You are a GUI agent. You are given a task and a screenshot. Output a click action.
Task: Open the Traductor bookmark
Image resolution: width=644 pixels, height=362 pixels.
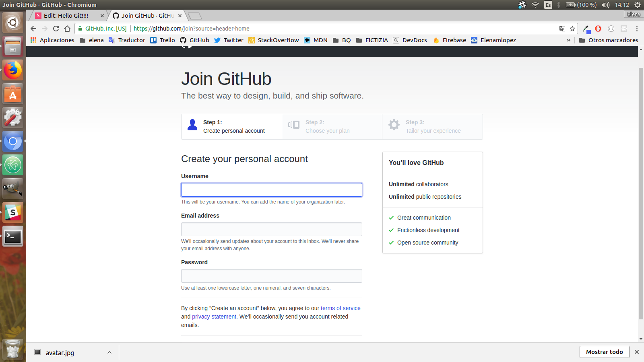[127, 40]
